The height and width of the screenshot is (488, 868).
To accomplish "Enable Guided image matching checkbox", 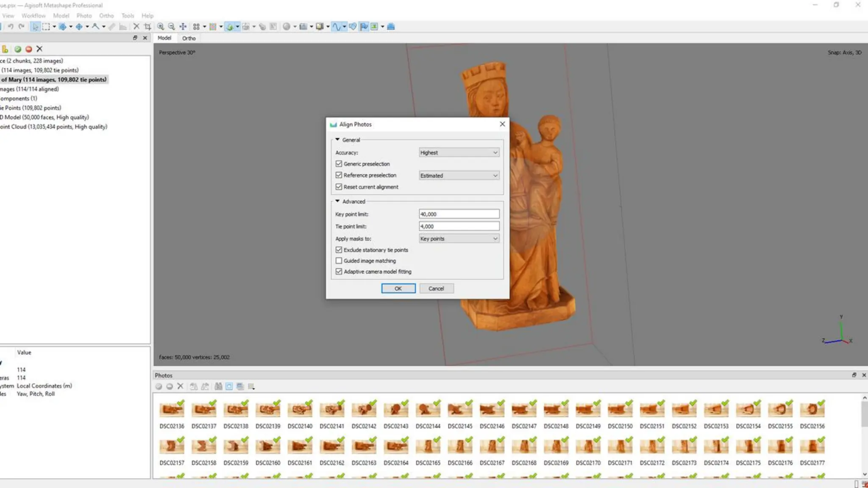I will pos(339,261).
